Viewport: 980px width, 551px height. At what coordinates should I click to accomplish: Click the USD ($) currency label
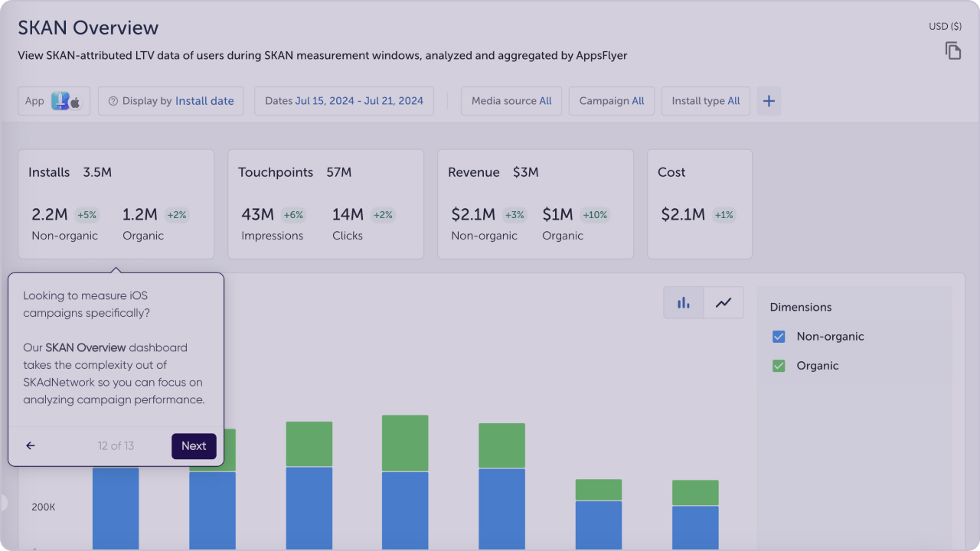pyautogui.click(x=945, y=26)
